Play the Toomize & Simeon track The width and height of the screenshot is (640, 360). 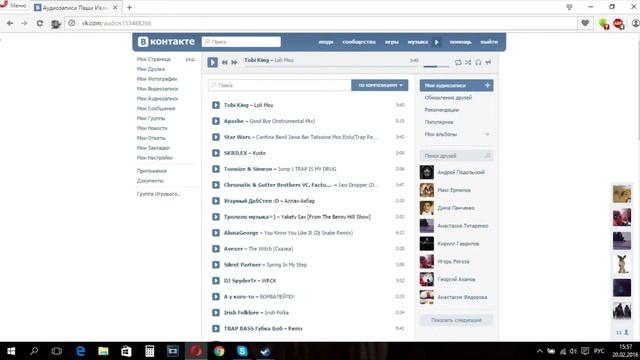[216, 169]
